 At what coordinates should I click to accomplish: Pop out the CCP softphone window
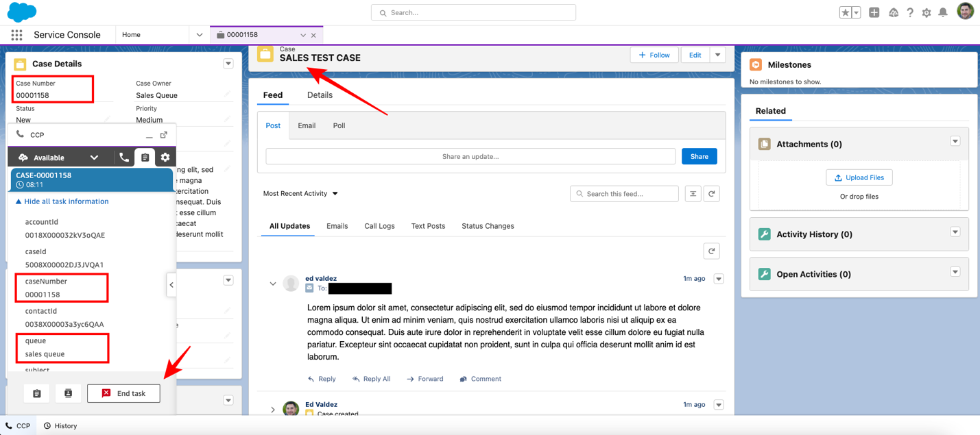click(164, 135)
